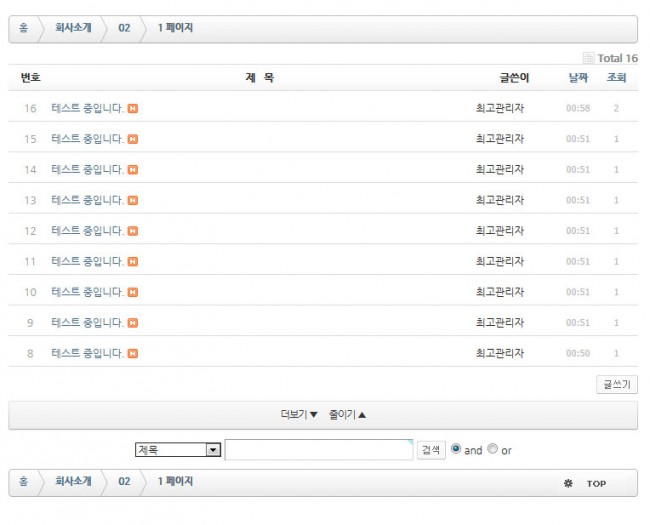Click the new-post icon on post 16
650x525 pixels.
[x=133, y=108]
